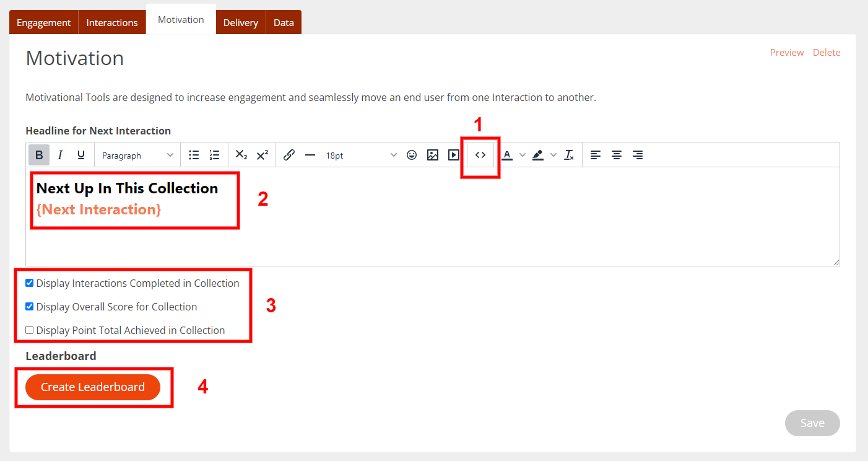Align text right

(638, 155)
